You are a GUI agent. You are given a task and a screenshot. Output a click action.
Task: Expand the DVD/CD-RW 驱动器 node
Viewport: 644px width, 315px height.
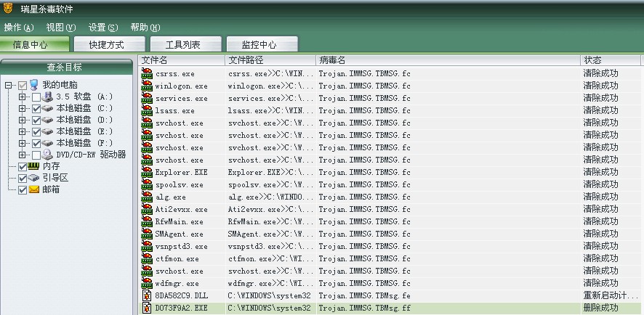[x=23, y=155]
